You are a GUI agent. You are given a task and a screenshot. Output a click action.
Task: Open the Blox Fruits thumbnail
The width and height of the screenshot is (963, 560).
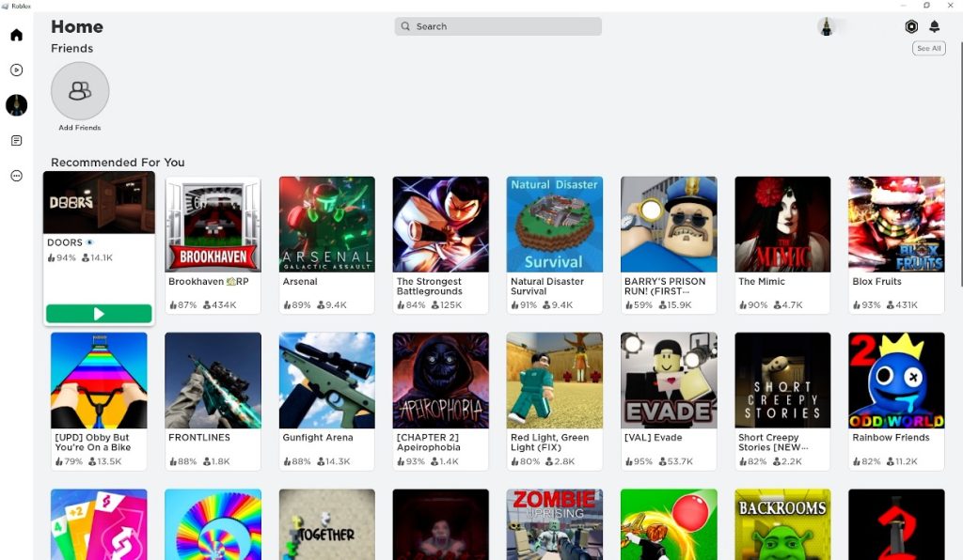tap(896, 223)
